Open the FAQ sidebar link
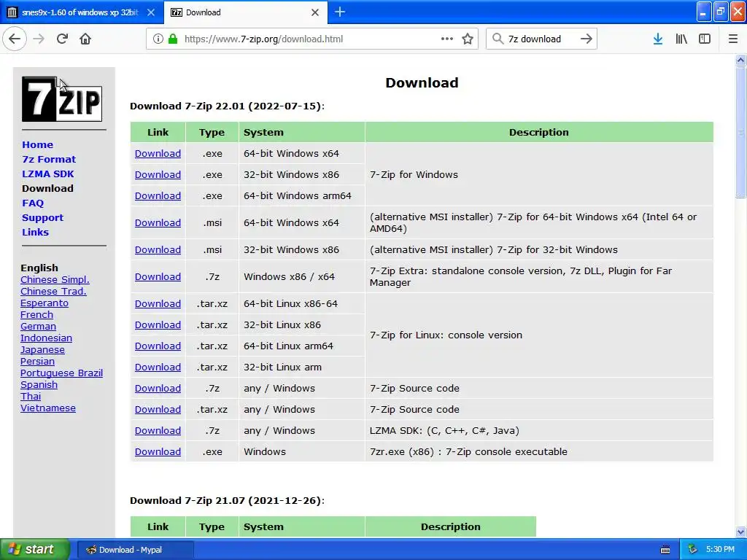Image resolution: width=747 pixels, height=560 pixels. (33, 203)
